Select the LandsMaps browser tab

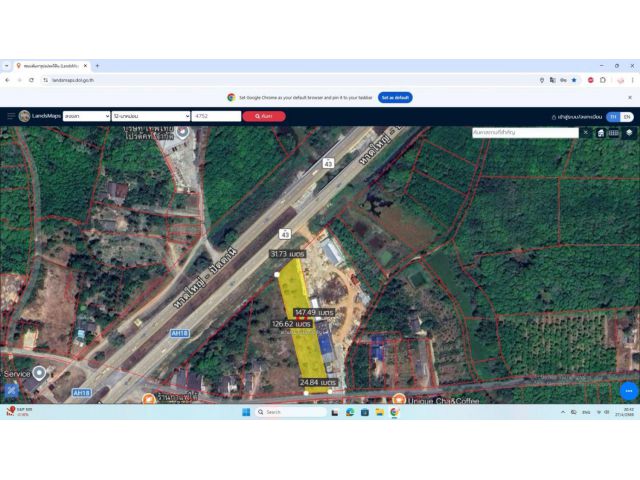coord(51,66)
